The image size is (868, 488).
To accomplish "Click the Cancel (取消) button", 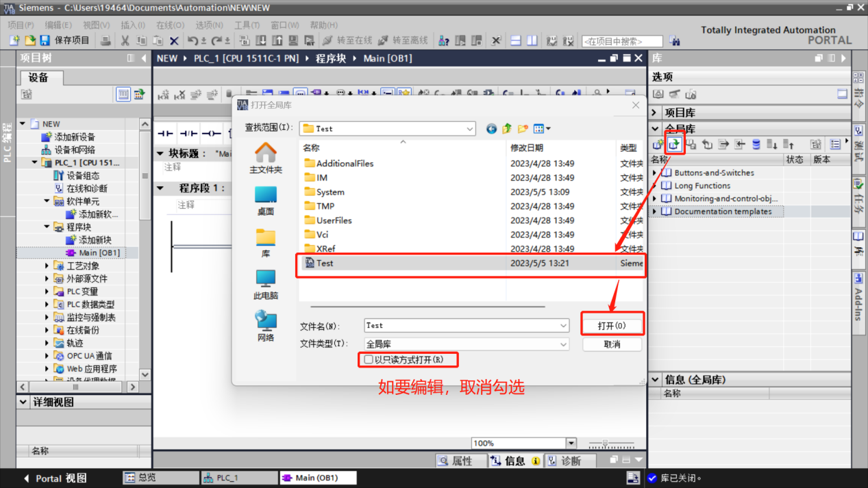I will click(612, 344).
